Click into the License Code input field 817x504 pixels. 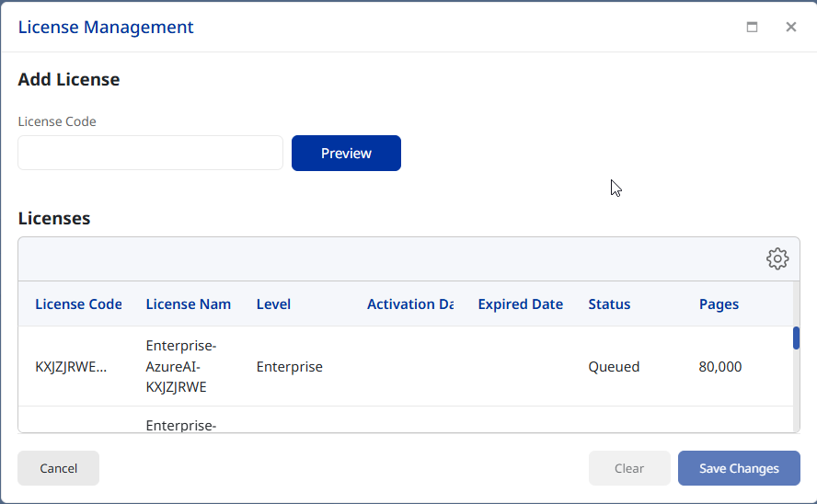click(x=150, y=153)
